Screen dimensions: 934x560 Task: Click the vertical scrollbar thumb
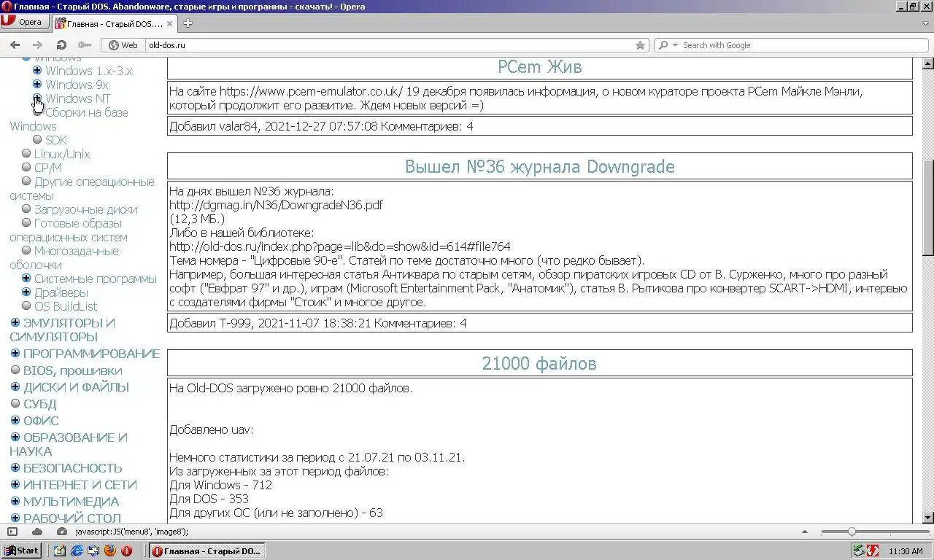coord(928,208)
